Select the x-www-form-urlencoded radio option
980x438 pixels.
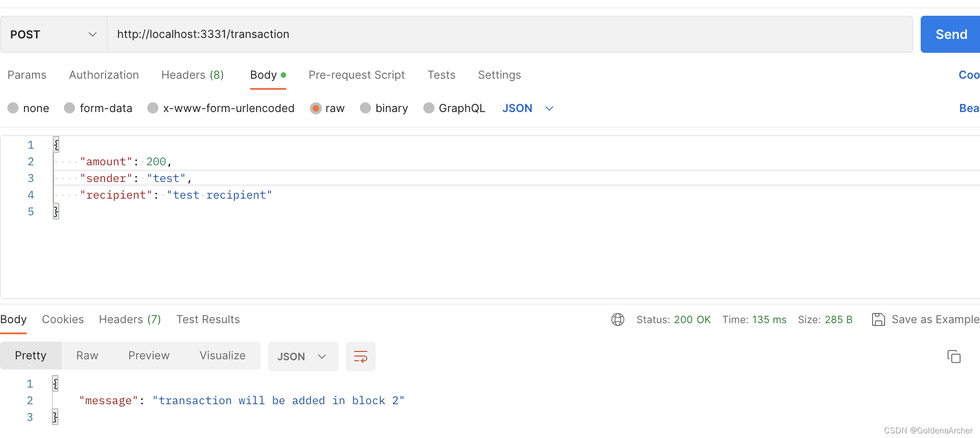point(153,108)
